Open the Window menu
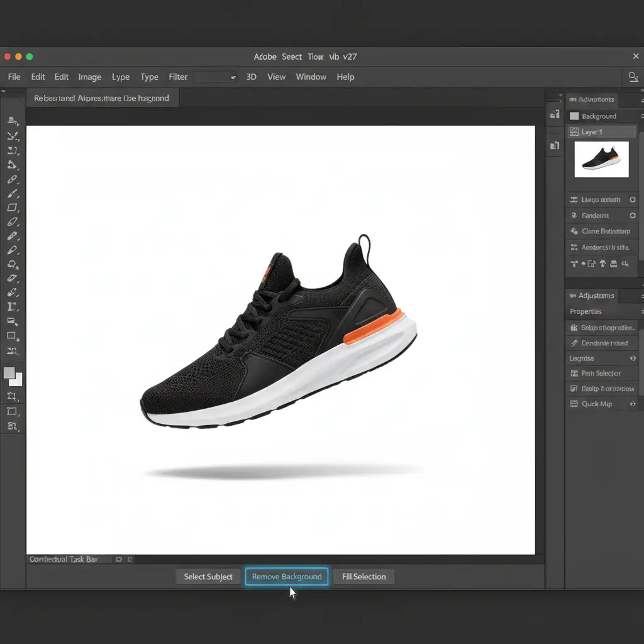The image size is (644, 644). tap(311, 77)
